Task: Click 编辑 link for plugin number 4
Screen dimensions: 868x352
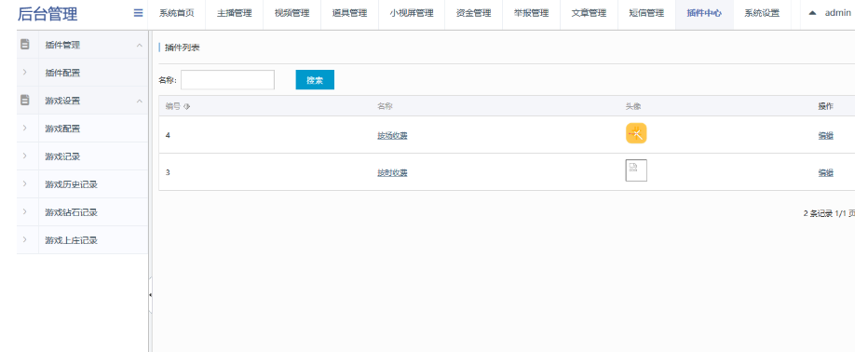Action: click(x=825, y=135)
